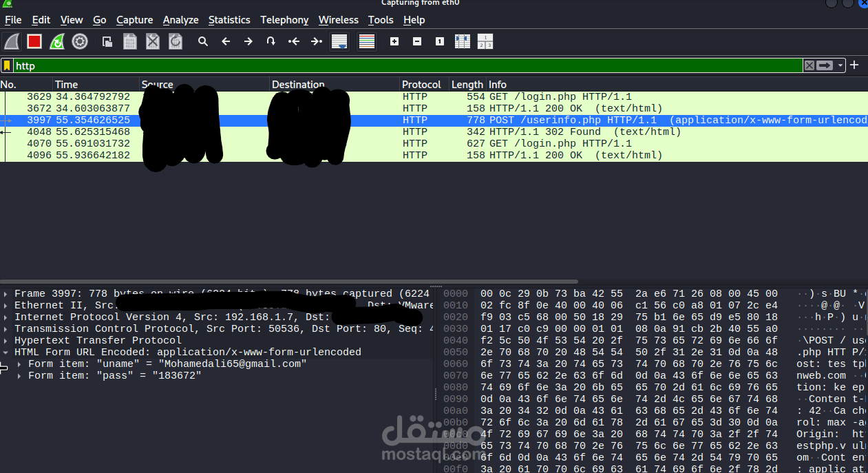Viewport: 868px width, 473px height.
Task: Jump to the first packet icon
Action: click(x=294, y=42)
